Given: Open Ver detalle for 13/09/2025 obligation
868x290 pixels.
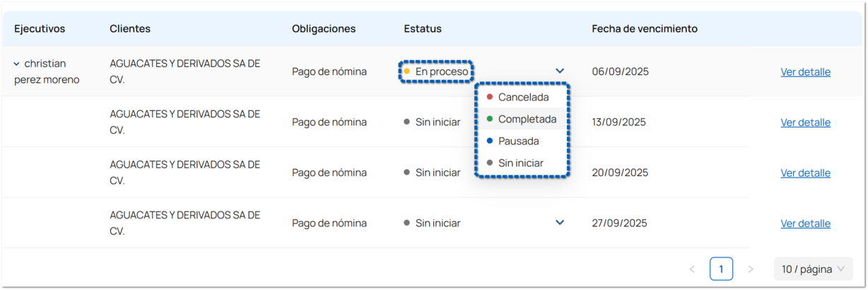Looking at the screenshot, I should [805, 122].
